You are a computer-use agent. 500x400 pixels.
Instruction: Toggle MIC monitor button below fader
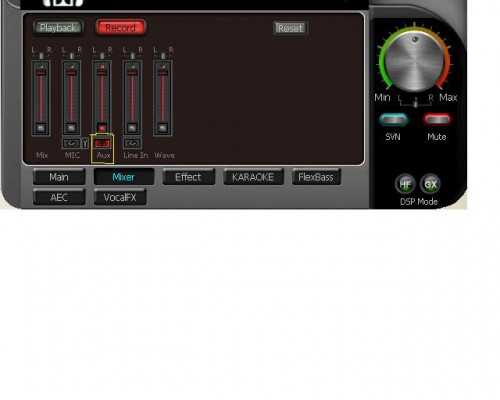coord(71,143)
